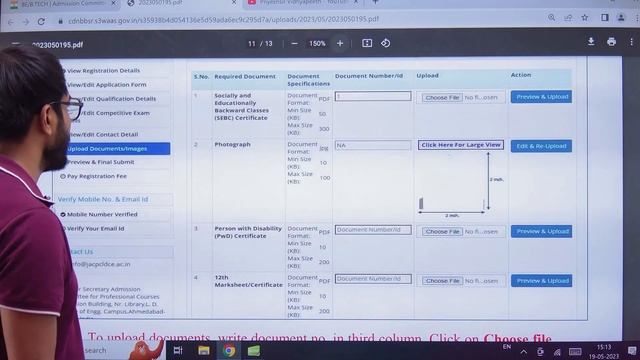Preview & Upload SEBC Certificate

pos(541,97)
